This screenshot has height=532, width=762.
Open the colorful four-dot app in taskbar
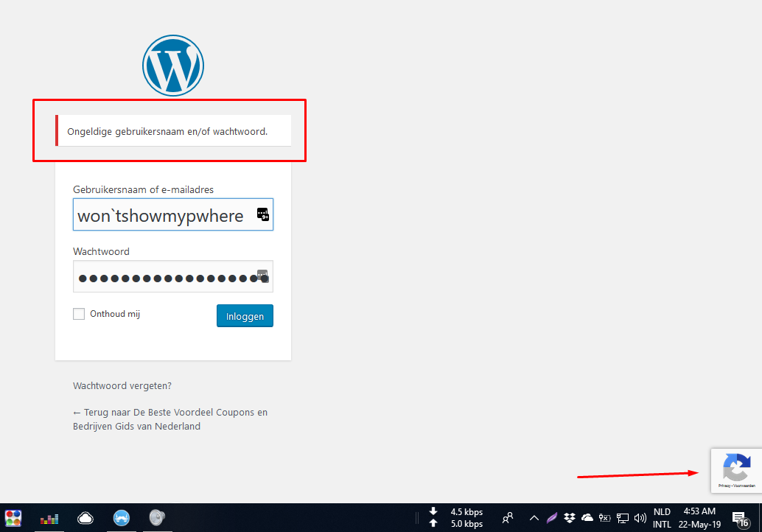click(x=13, y=518)
